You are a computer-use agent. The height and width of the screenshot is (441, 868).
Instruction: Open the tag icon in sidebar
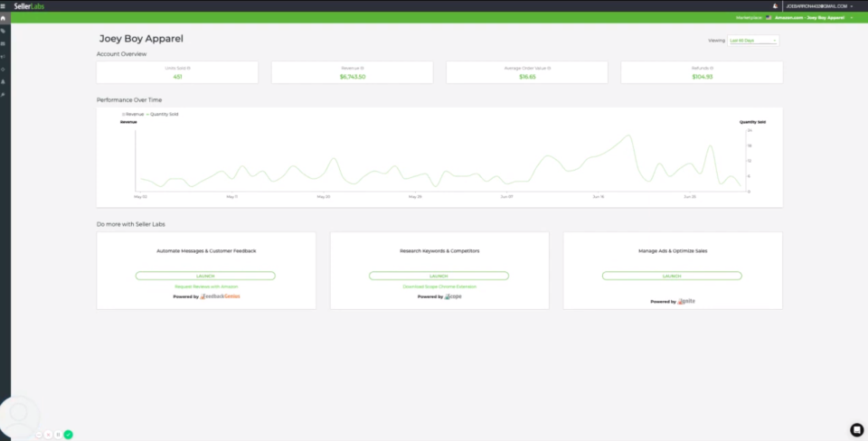pyautogui.click(x=3, y=31)
